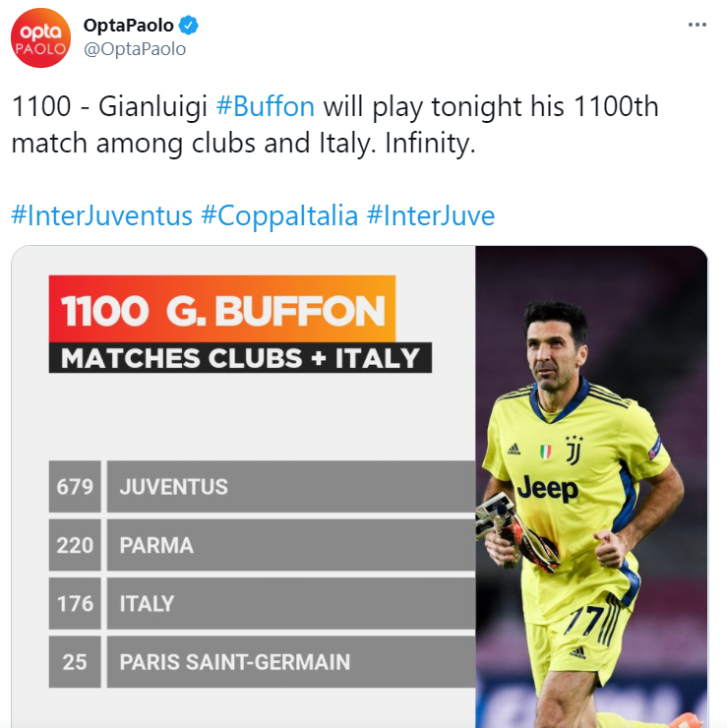The image size is (727, 728).
Task: Open the #InterJuve hashtag
Action: click(431, 215)
